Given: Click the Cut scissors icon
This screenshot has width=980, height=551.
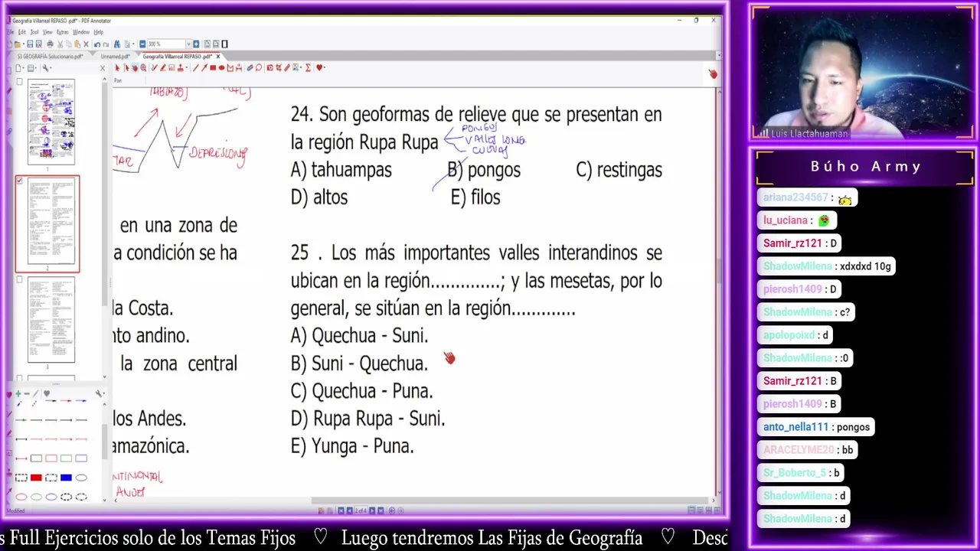Looking at the screenshot, I should (60, 44).
